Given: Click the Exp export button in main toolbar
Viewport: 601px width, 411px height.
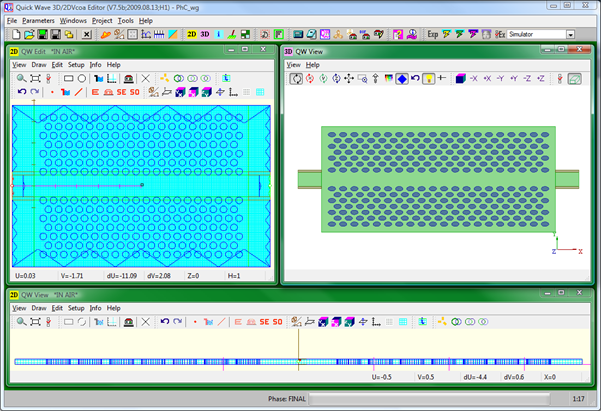Looking at the screenshot, I should coord(433,34).
